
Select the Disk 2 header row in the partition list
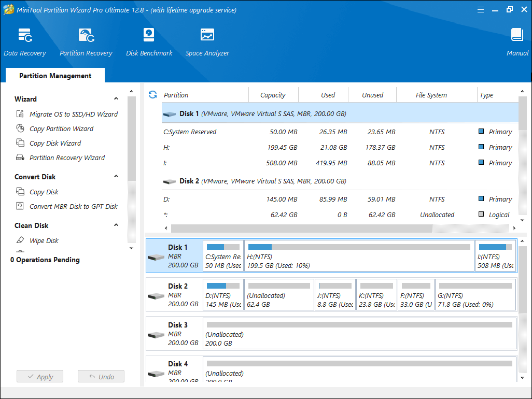coord(340,181)
